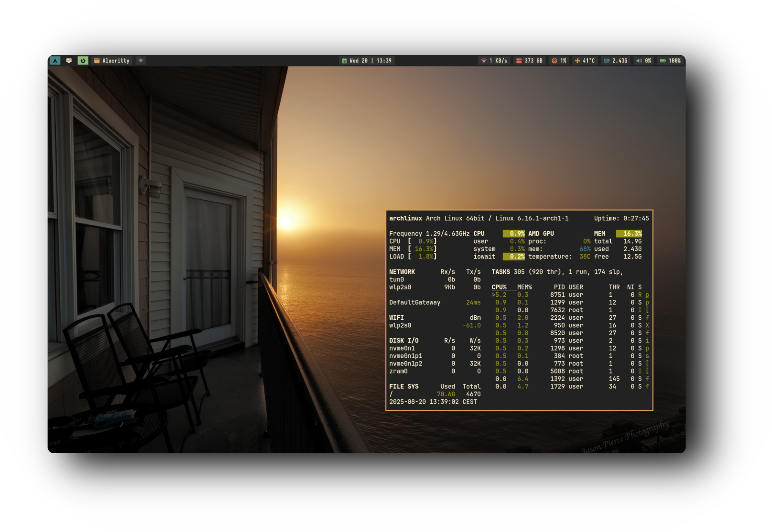Click the monitor workspace icon in bar

[69, 61]
